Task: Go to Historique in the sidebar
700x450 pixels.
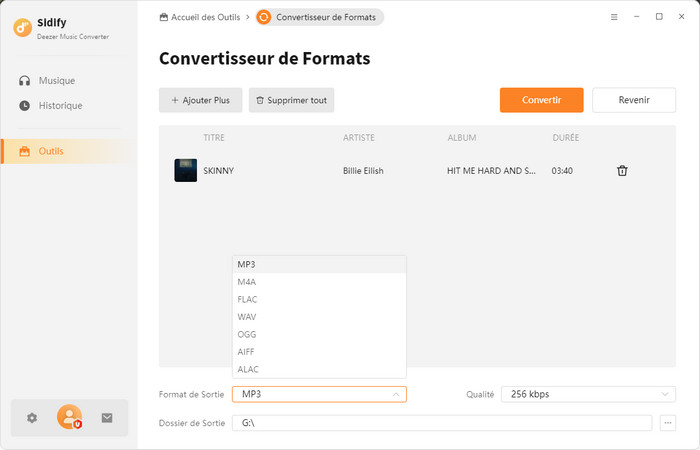Action: coord(60,105)
